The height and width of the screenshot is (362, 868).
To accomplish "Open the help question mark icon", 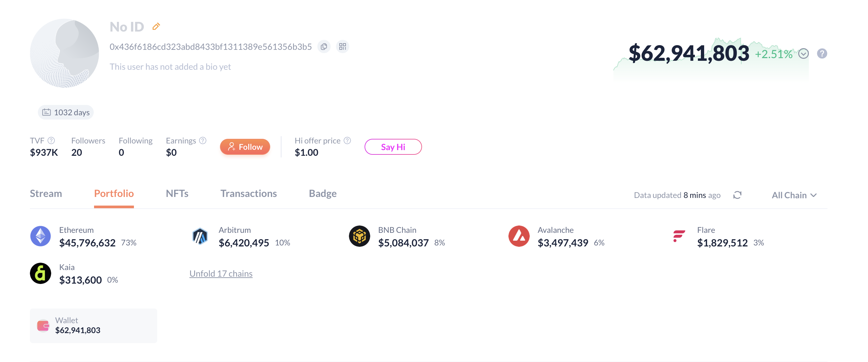I will (x=822, y=53).
